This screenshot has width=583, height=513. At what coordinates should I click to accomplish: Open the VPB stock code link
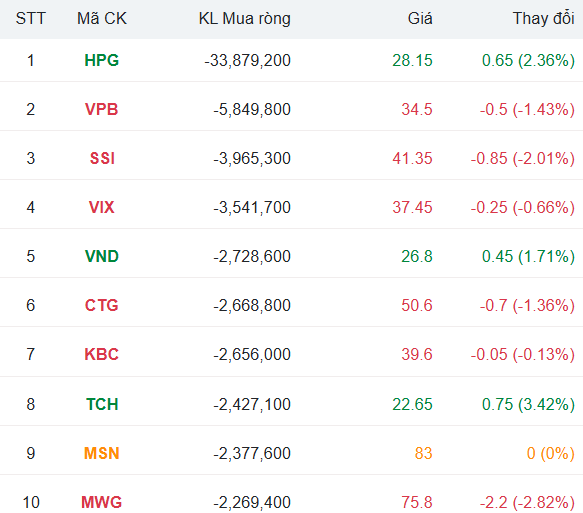(102, 109)
